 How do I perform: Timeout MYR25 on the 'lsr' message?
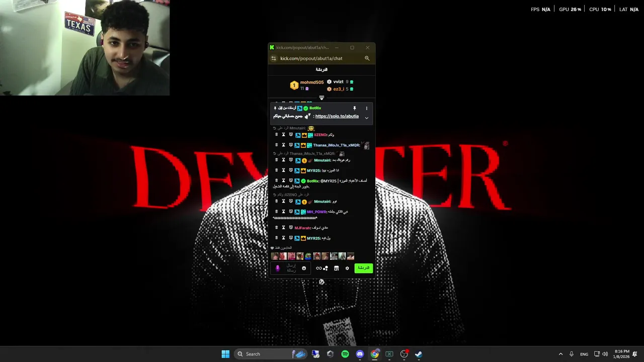283,170
